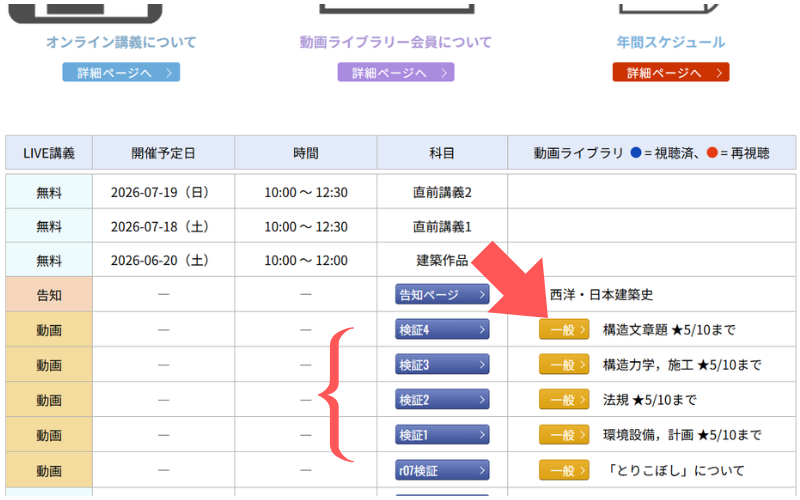The image size is (800, 500).
Task: Click the annual schedule icon at top right
Action: click(670, 8)
